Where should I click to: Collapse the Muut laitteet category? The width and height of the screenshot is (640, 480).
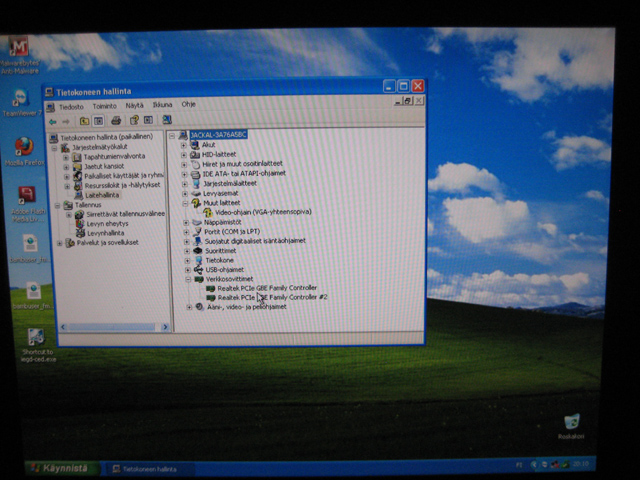[185, 203]
